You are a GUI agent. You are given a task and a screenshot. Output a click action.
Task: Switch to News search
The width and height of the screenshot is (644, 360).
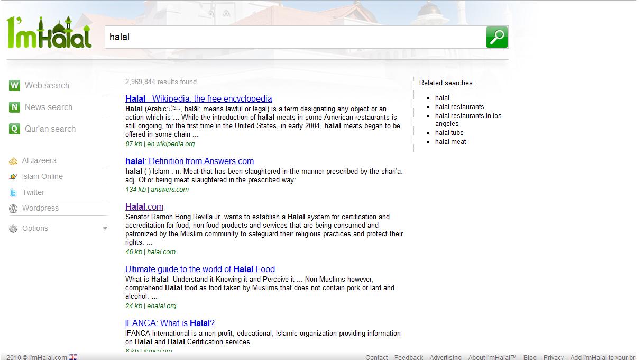click(49, 107)
